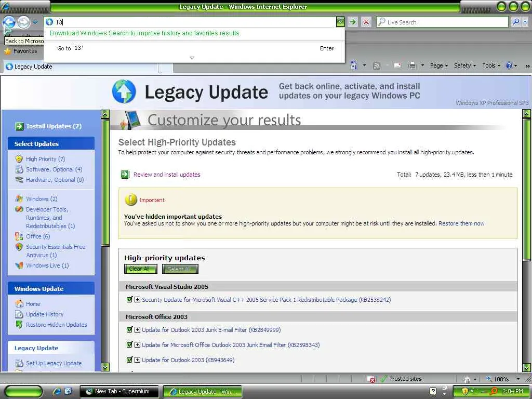Uncheck the Visual C++ 2005 KB2538242 update
532x399 pixels.
pyautogui.click(x=129, y=300)
